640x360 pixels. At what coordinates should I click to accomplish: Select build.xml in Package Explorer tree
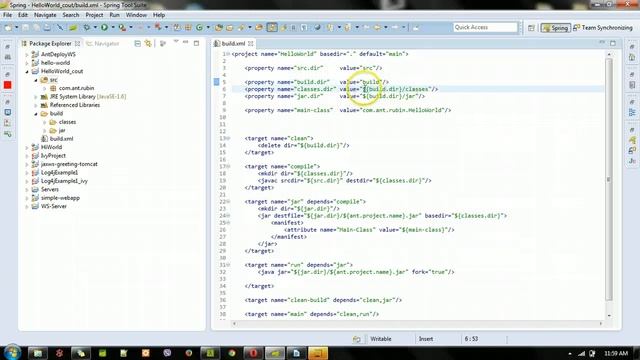click(61, 139)
